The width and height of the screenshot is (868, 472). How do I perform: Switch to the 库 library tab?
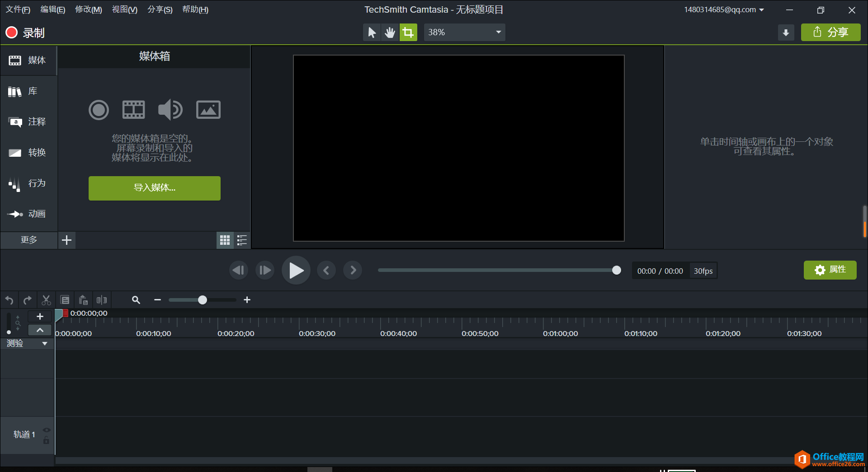(28, 91)
